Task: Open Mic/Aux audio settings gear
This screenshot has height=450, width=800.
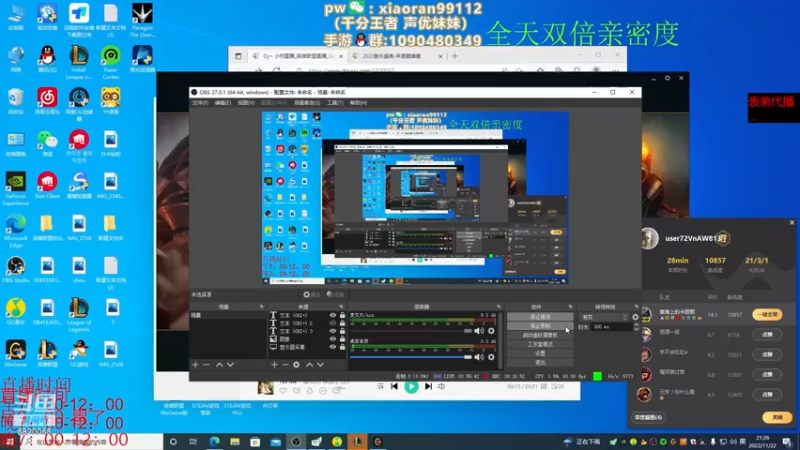Action: (491, 331)
